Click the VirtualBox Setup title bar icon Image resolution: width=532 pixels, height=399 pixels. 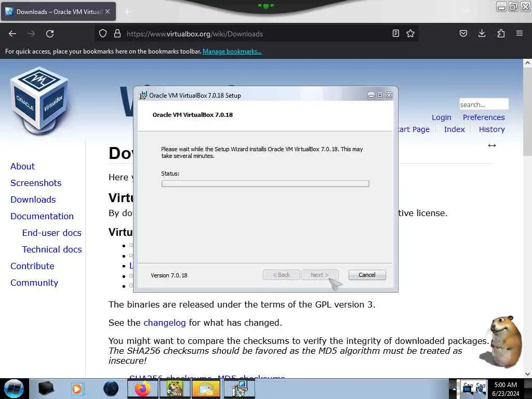(143, 96)
